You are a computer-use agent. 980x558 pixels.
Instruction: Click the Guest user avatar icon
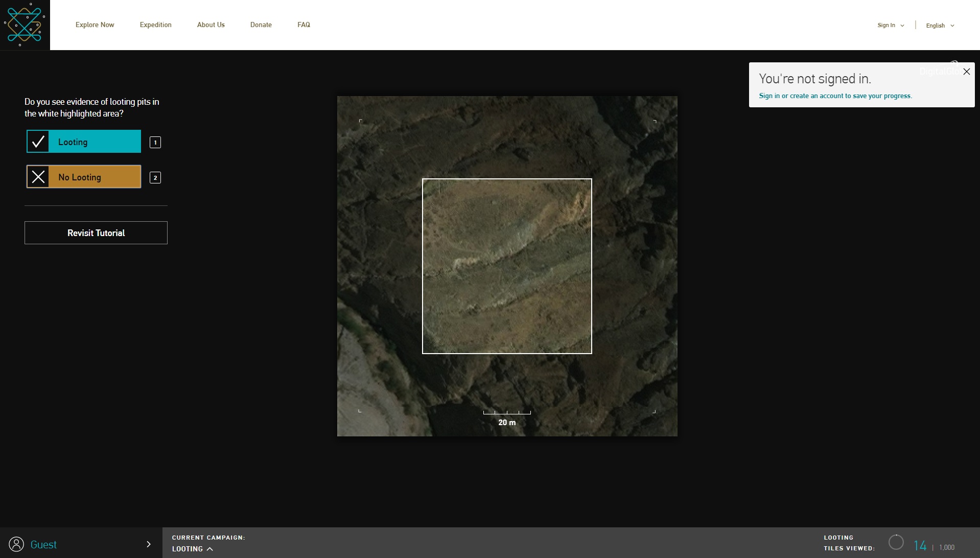(16, 544)
